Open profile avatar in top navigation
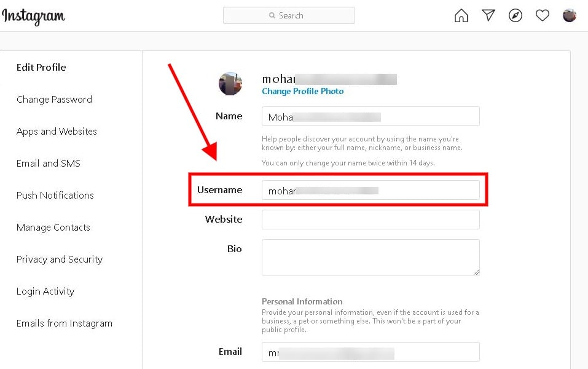Screen dimensions: 588x369 (570, 16)
